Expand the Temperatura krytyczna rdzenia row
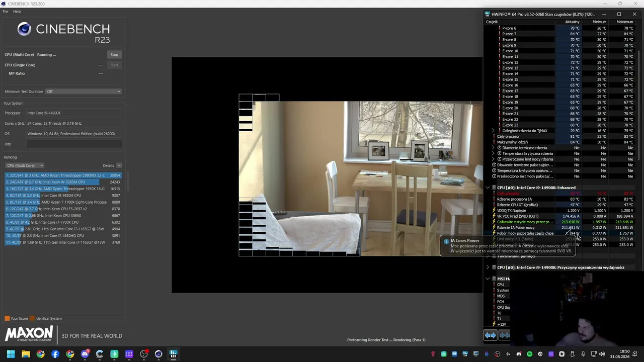The image size is (644, 362). tap(493, 153)
